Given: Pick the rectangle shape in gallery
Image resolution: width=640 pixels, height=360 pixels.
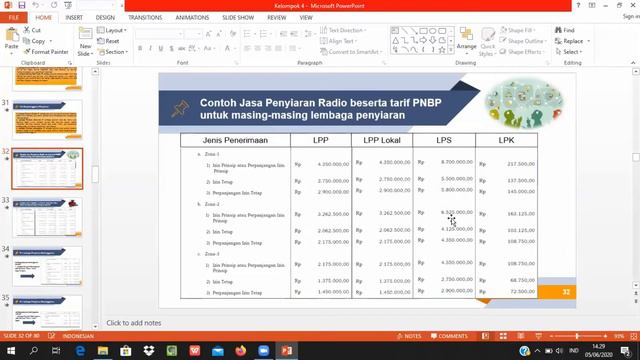Looking at the screenshot, I should coord(424,31).
